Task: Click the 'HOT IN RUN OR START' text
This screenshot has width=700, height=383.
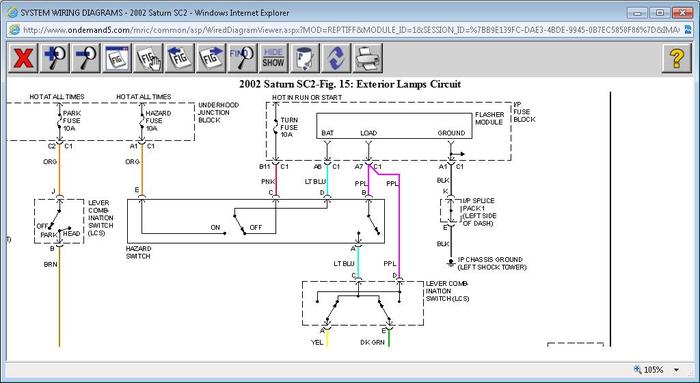Action: 307,97
